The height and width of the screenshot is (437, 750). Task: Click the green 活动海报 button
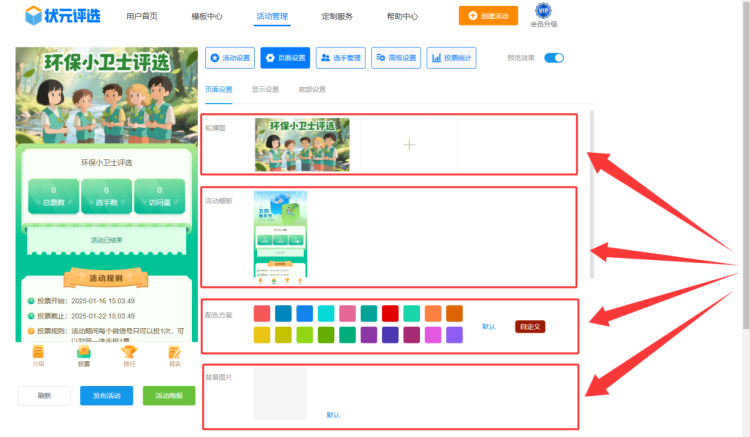click(x=169, y=396)
